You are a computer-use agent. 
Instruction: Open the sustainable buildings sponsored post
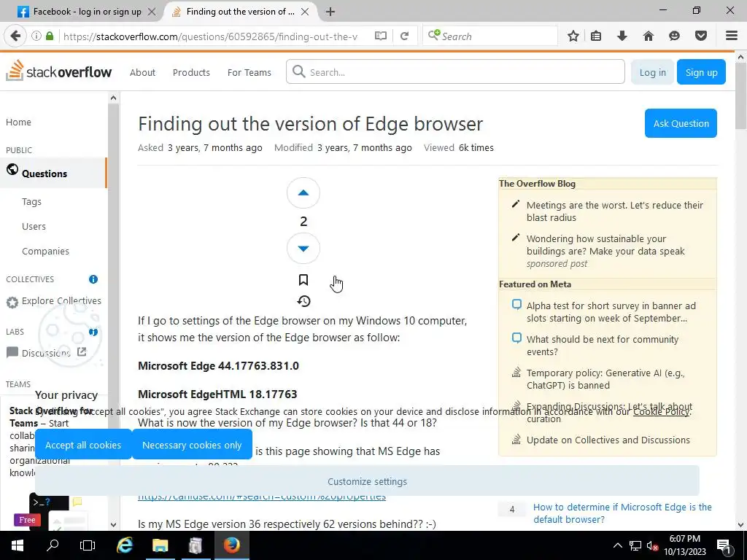tap(605, 245)
